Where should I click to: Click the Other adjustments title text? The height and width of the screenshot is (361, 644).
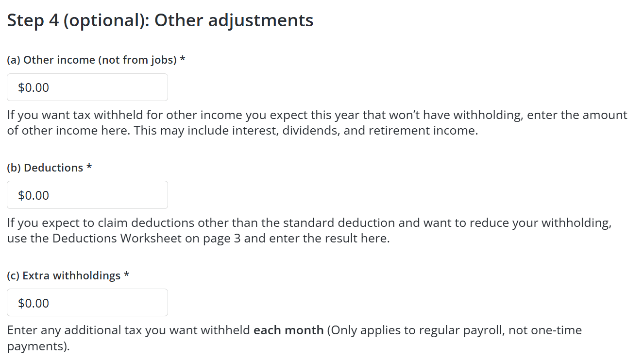tap(233, 20)
